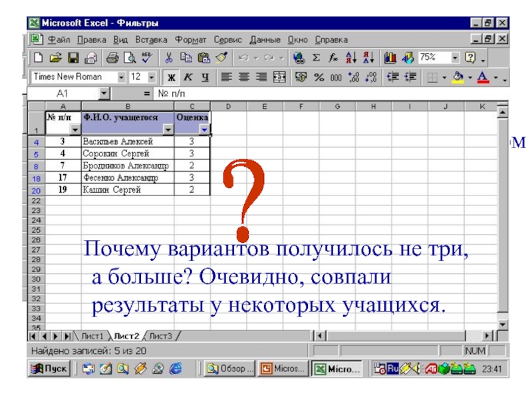Apply Currency style icon
532x399 pixels.
coord(301,77)
